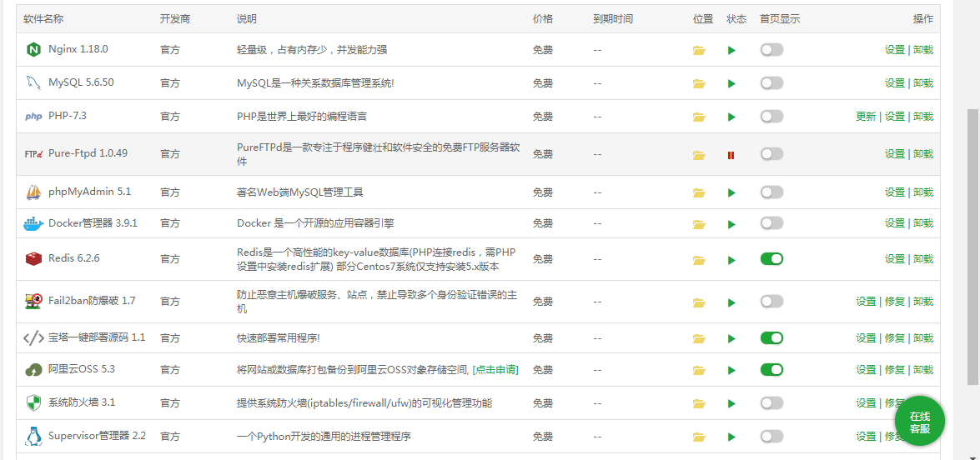Click the vertical scrollbar on the right
Image resolution: width=980 pixels, height=460 pixels.
tap(972, 250)
